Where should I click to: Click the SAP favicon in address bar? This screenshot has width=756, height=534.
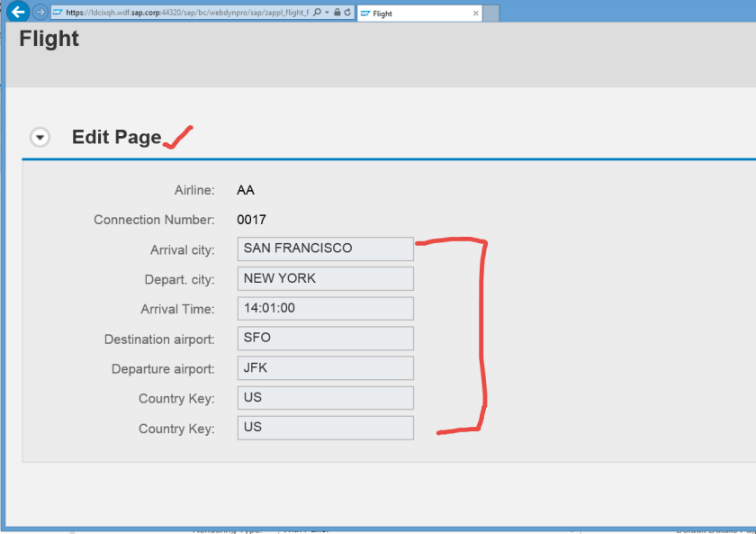(58, 13)
